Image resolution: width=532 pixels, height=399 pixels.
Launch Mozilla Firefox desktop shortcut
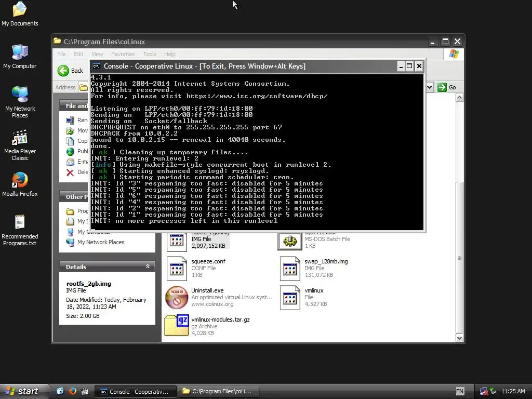[20, 184]
